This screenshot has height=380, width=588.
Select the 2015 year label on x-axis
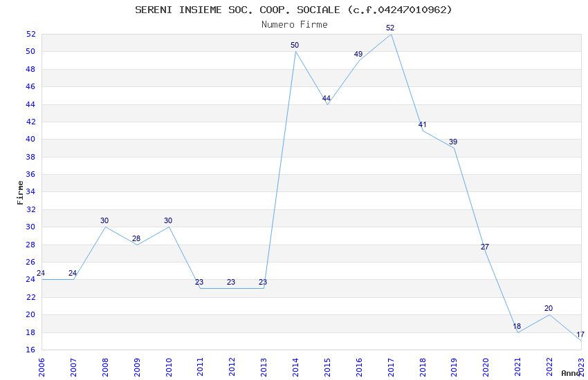pos(327,367)
